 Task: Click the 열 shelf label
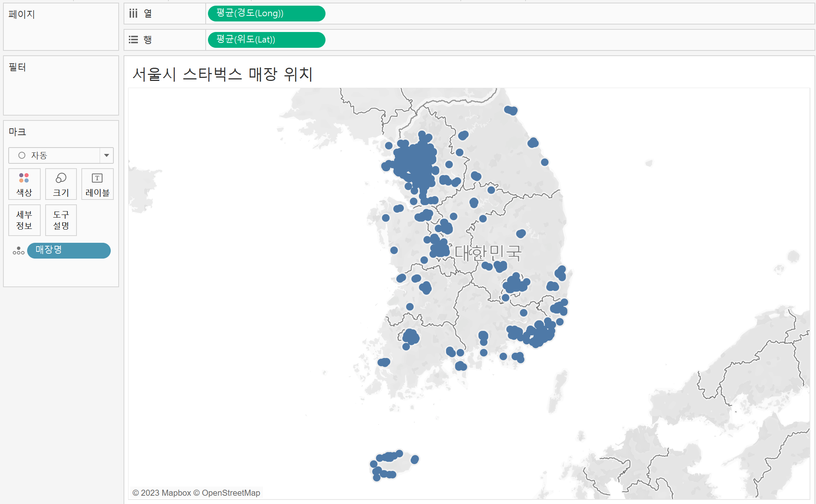click(148, 14)
